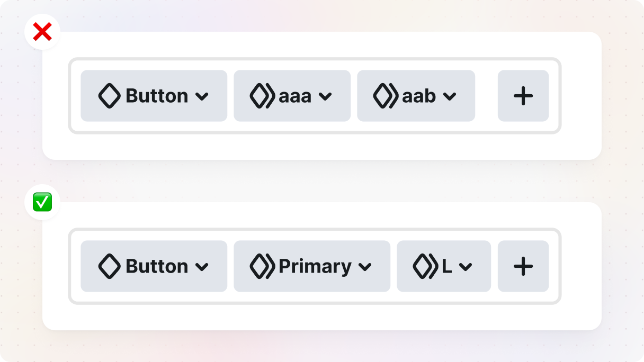Click the plus button in the top card

(x=523, y=96)
